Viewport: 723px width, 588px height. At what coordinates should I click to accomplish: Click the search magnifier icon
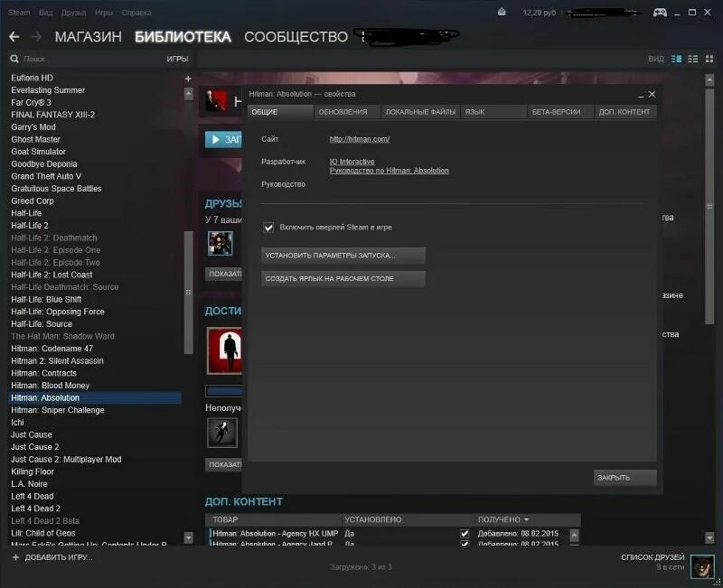pyautogui.click(x=14, y=59)
